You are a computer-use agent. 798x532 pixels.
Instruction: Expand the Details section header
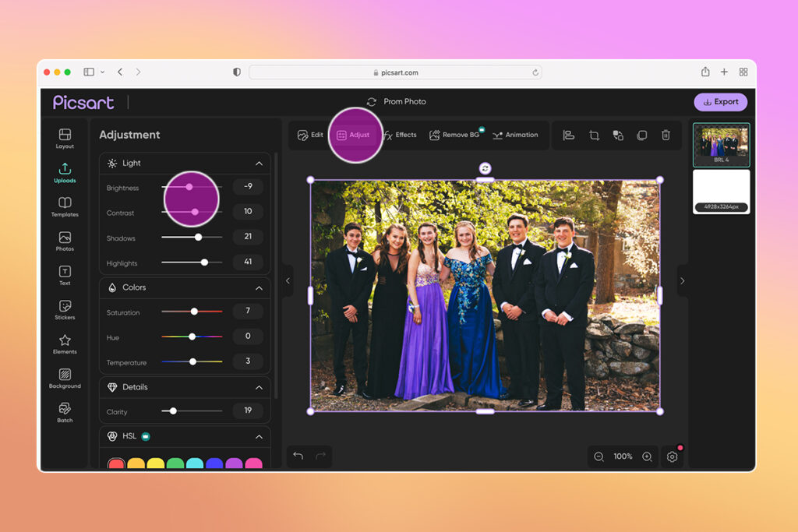[259, 386]
